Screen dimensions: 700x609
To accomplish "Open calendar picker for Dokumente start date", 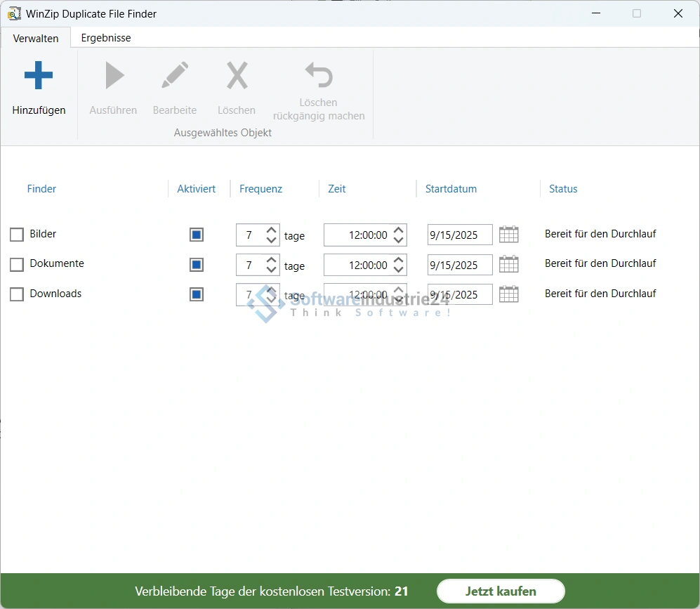I will 508,265.
